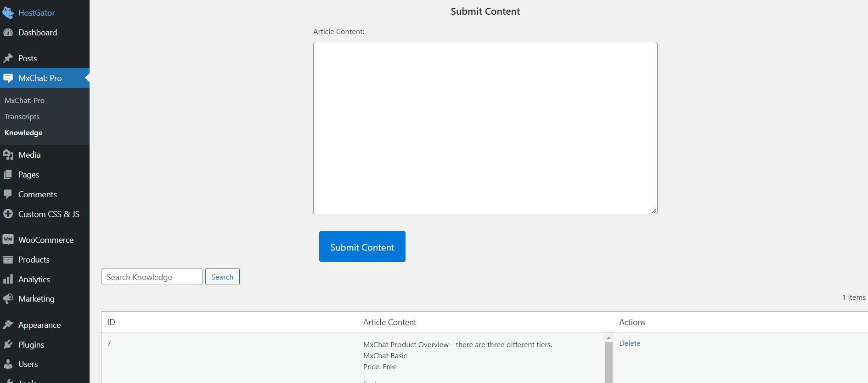
Task: Click the Actions column header
Action: tap(632, 322)
